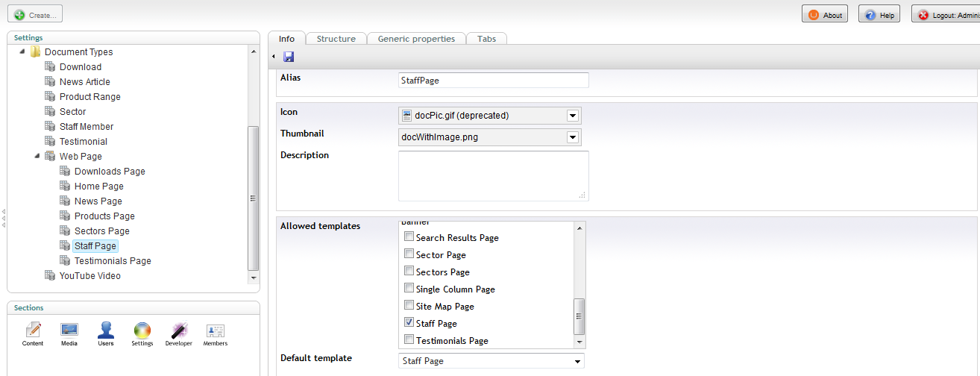Click the Document Types folder icon

35,52
